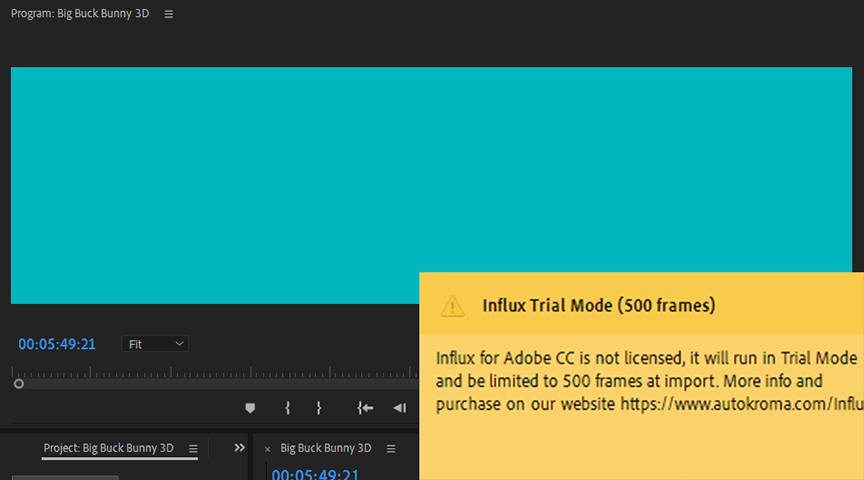The height and width of the screenshot is (480, 864).
Task: Click the Mark Out bracket icon
Action: pos(319,408)
